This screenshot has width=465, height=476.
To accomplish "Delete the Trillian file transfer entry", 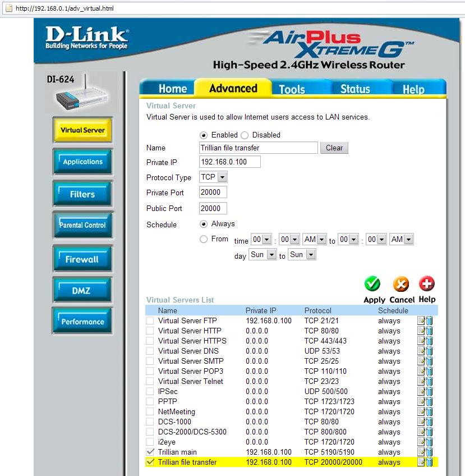I will click(429, 462).
